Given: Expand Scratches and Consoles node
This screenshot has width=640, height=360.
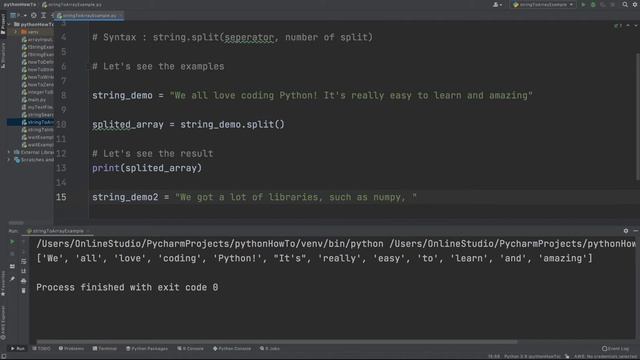Looking at the screenshot, I should 9,160.
